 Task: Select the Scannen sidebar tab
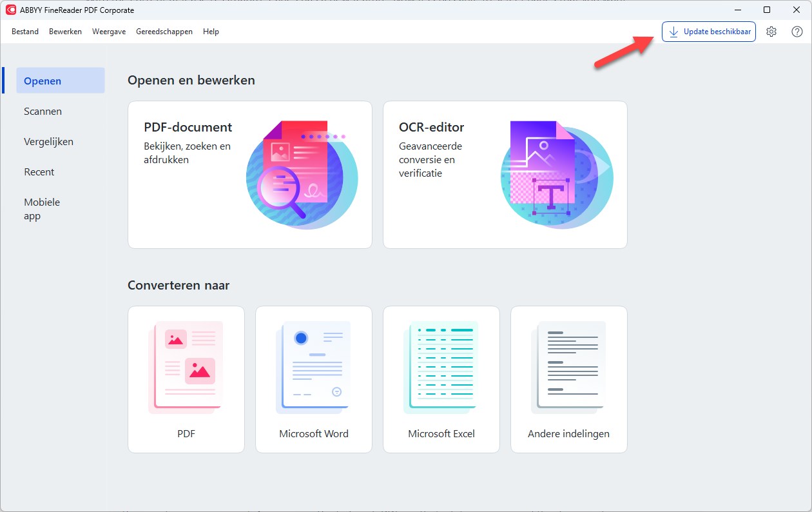point(43,112)
